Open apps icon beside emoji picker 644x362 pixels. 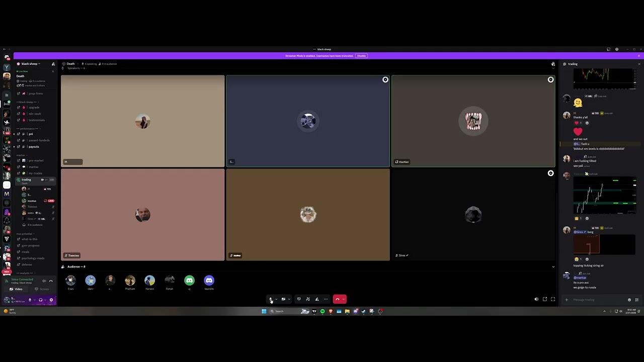click(x=636, y=300)
